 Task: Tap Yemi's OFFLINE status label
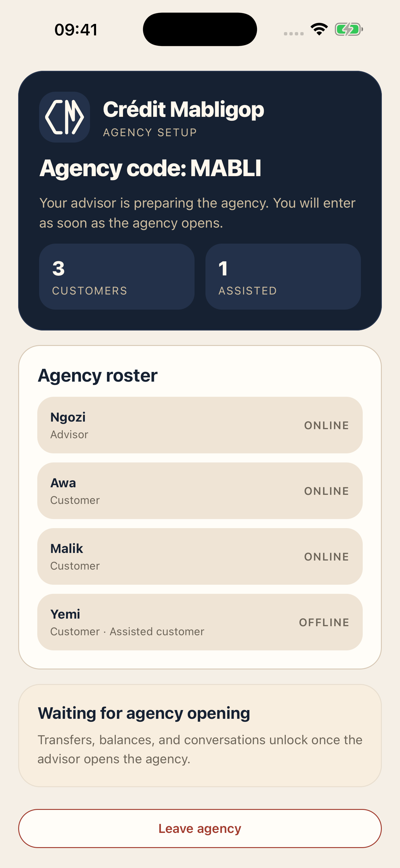click(x=324, y=622)
